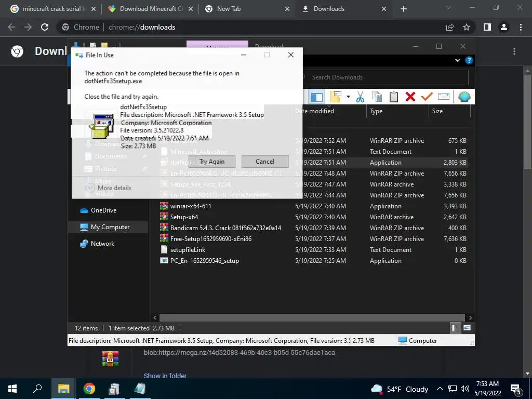Open Chrome from the taskbar
This screenshot has width=532, height=399.
click(89, 389)
